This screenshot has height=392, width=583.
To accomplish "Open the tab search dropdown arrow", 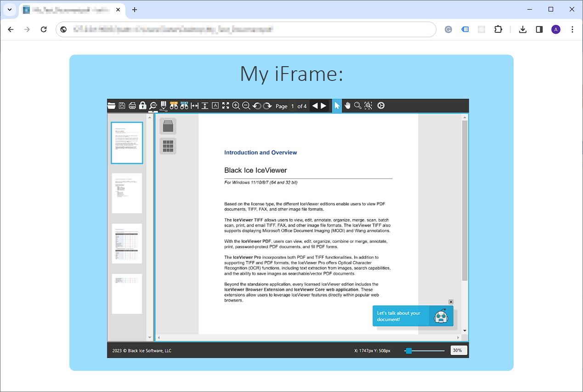I will click(9, 10).
